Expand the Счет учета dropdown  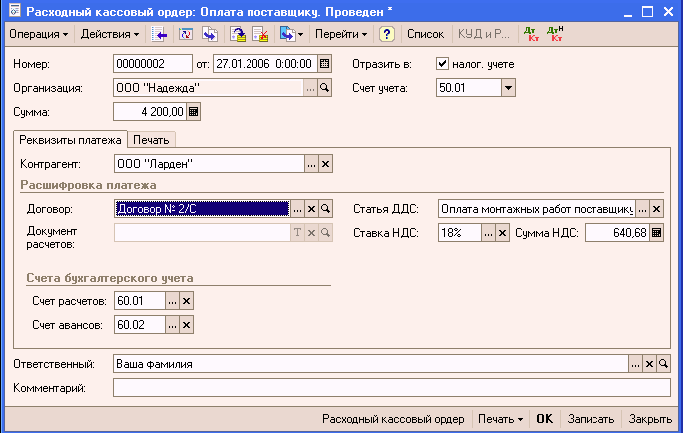(508, 88)
